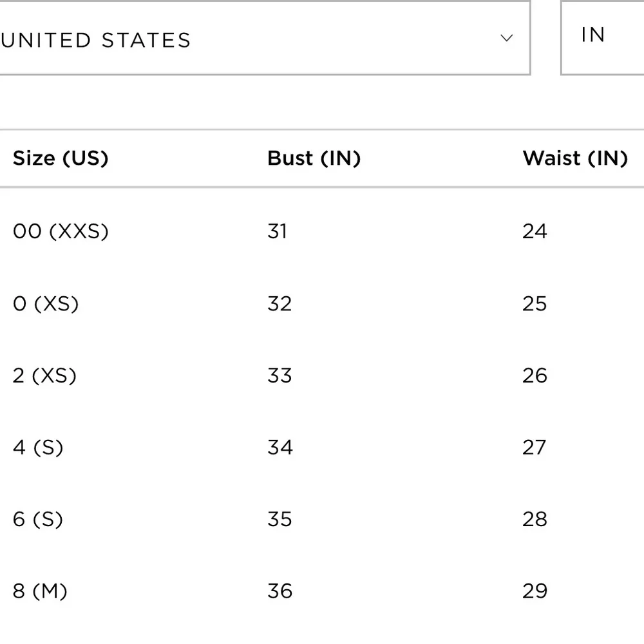Screen dimensions: 644x644
Task: Click bust value 31 for XXS
Action: pyautogui.click(x=277, y=231)
